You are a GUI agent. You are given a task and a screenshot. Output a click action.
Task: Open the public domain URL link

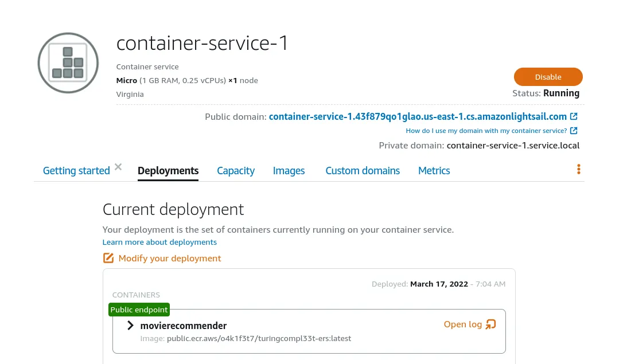click(417, 116)
